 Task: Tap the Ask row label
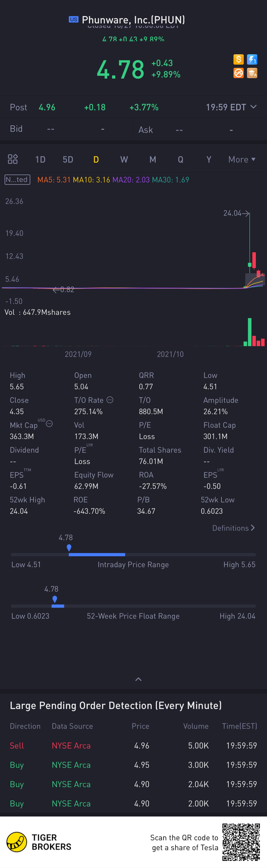145,130
